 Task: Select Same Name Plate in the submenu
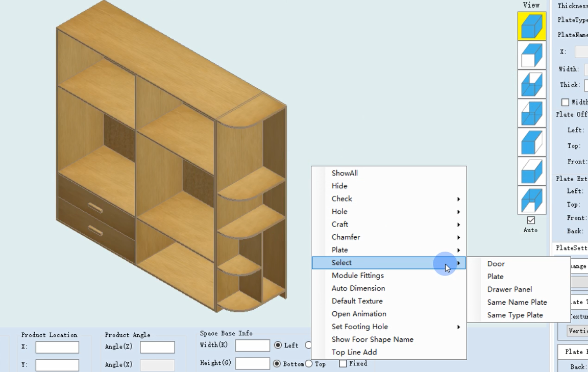pyautogui.click(x=517, y=302)
